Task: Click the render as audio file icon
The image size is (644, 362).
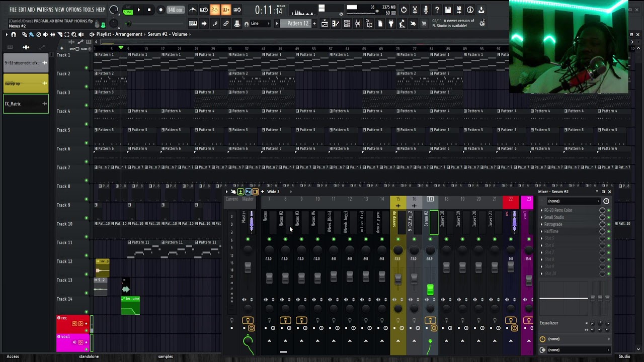Action: click(459, 10)
